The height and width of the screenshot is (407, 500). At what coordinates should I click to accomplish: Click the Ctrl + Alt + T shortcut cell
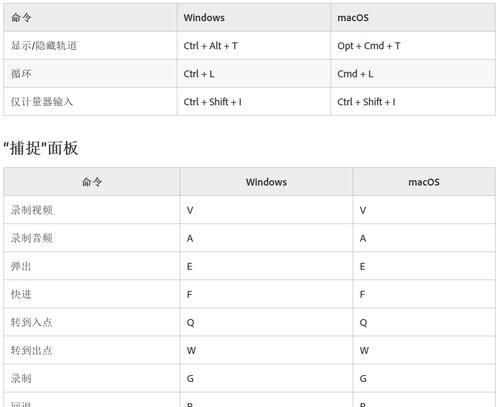coord(254,46)
